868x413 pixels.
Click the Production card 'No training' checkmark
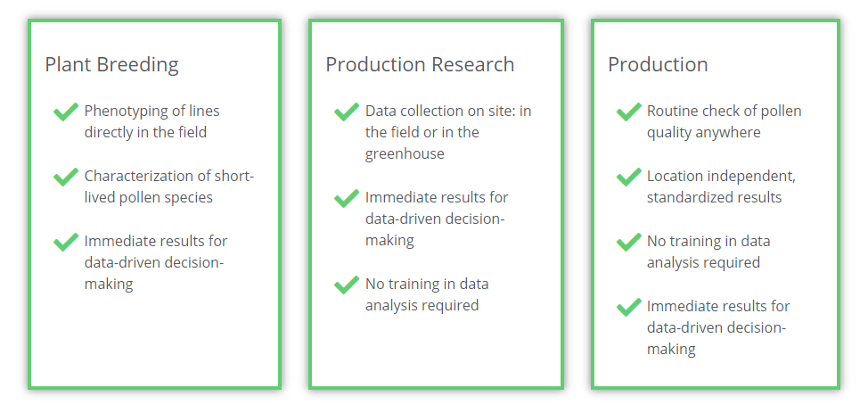628,242
